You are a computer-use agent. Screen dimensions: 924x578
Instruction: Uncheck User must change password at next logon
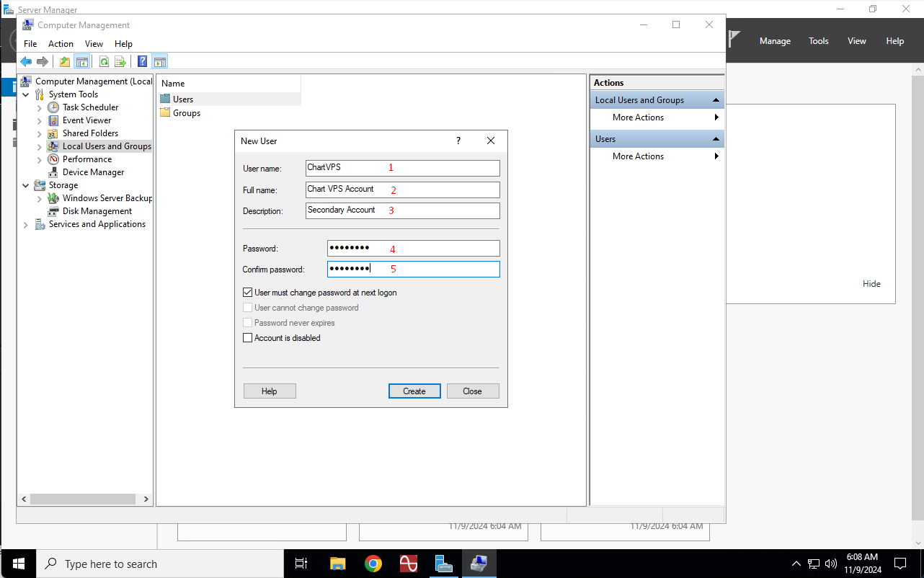[x=248, y=293]
